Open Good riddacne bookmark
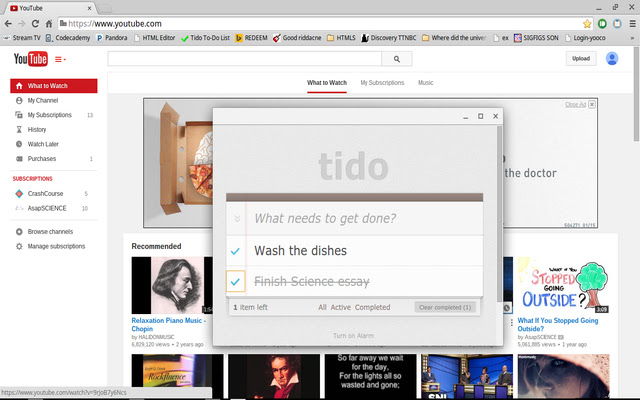Viewport: 640px width, 400px height. 297,38
